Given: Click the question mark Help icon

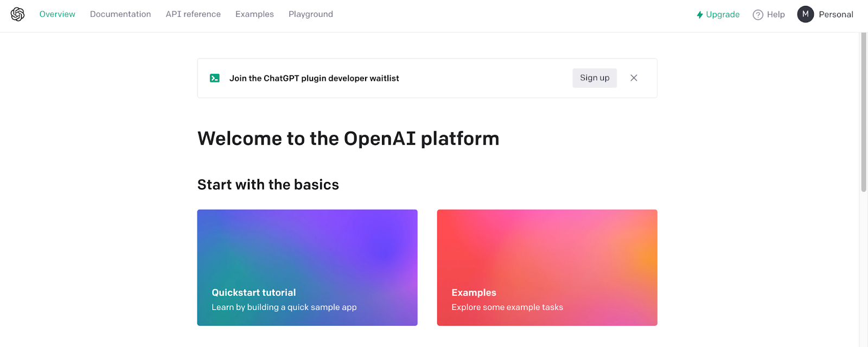Looking at the screenshot, I should click(x=758, y=15).
